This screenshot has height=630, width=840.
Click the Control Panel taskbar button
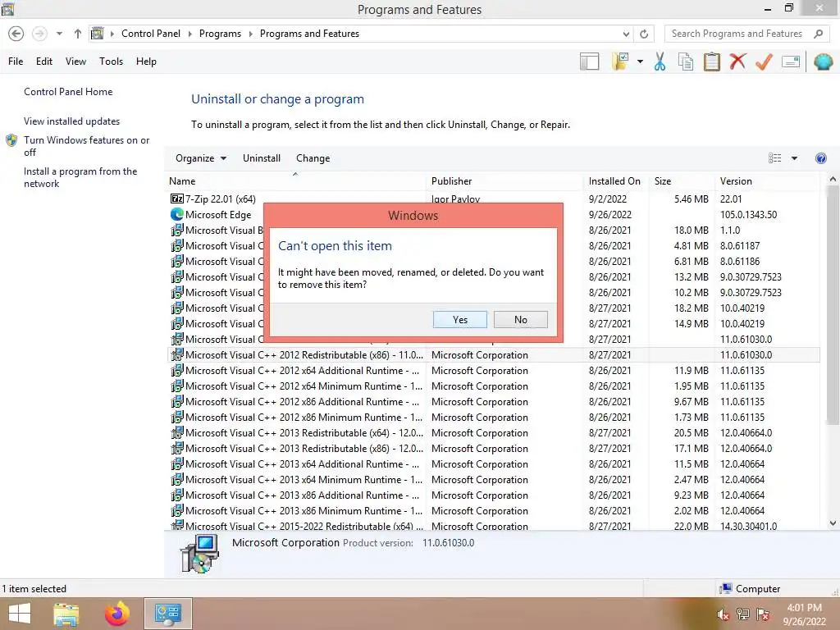(x=167, y=614)
